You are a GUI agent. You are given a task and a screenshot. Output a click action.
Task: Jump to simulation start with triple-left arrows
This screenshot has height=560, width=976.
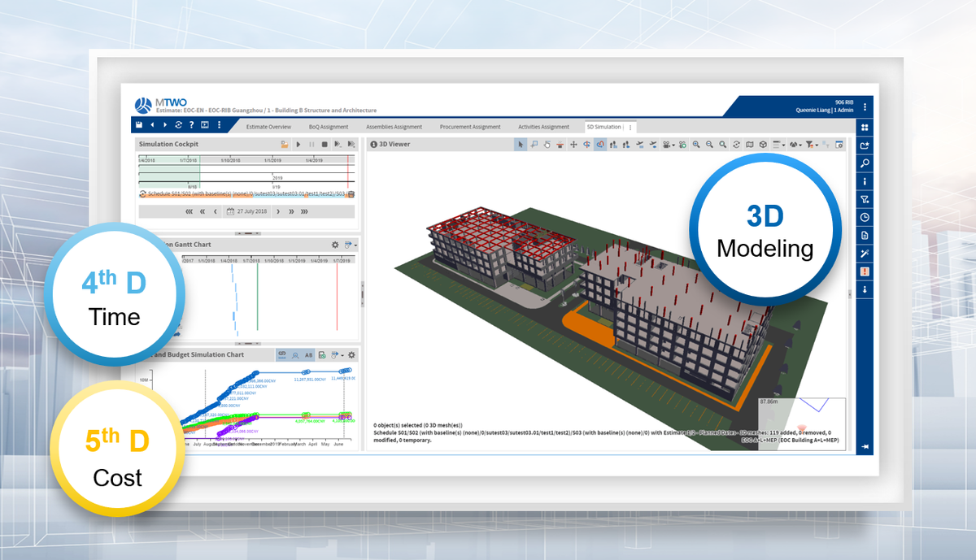pyautogui.click(x=190, y=211)
